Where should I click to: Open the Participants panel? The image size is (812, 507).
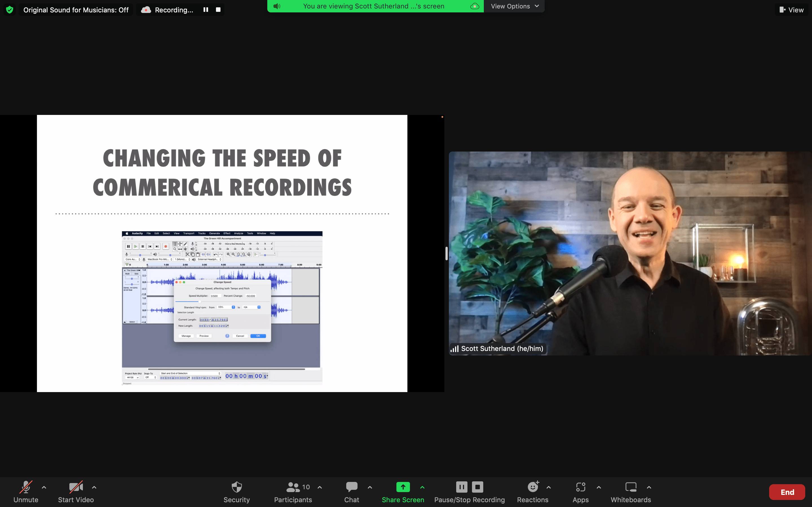point(293,492)
